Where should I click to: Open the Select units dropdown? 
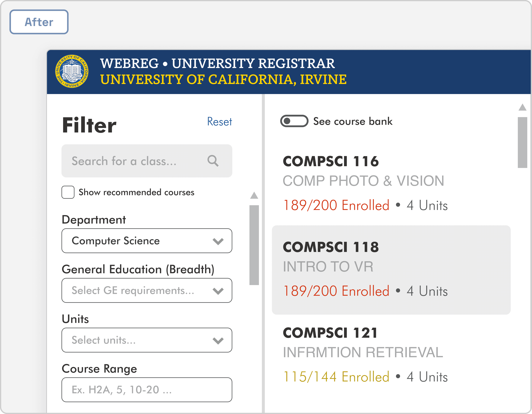click(147, 340)
